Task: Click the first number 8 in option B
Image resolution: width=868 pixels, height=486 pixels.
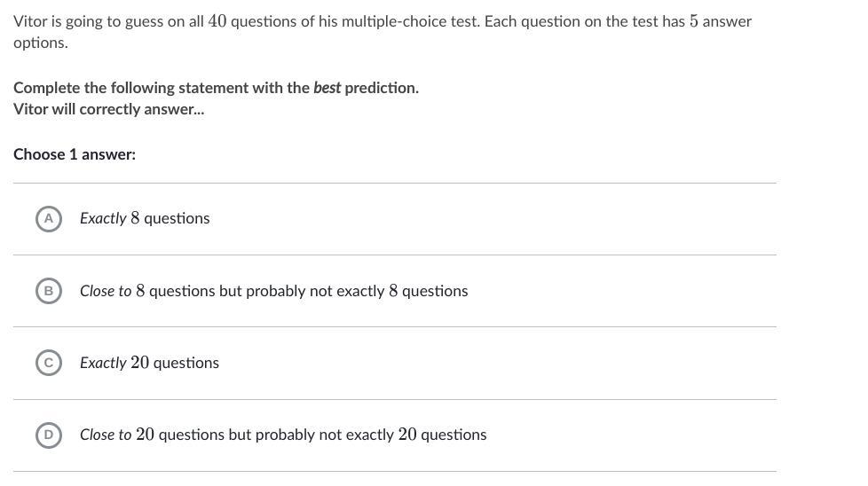Action: 140,291
